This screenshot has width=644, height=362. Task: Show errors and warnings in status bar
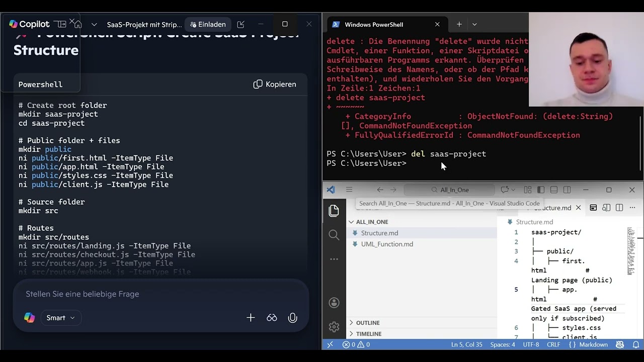[356, 344]
